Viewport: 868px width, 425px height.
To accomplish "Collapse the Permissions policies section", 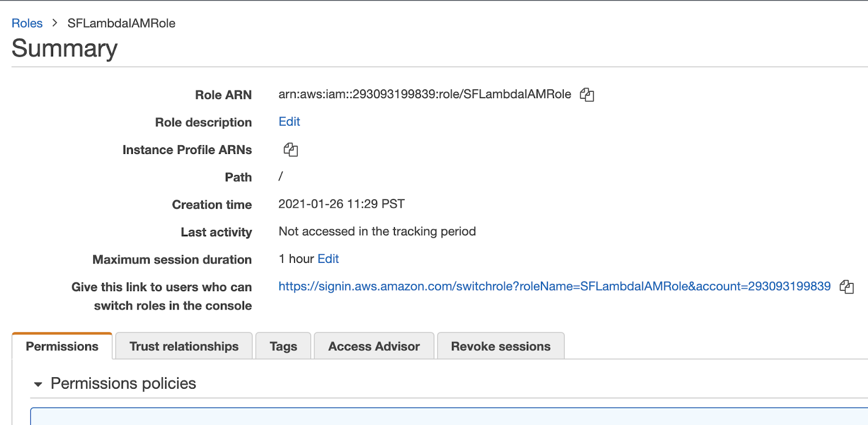I will coord(38,384).
